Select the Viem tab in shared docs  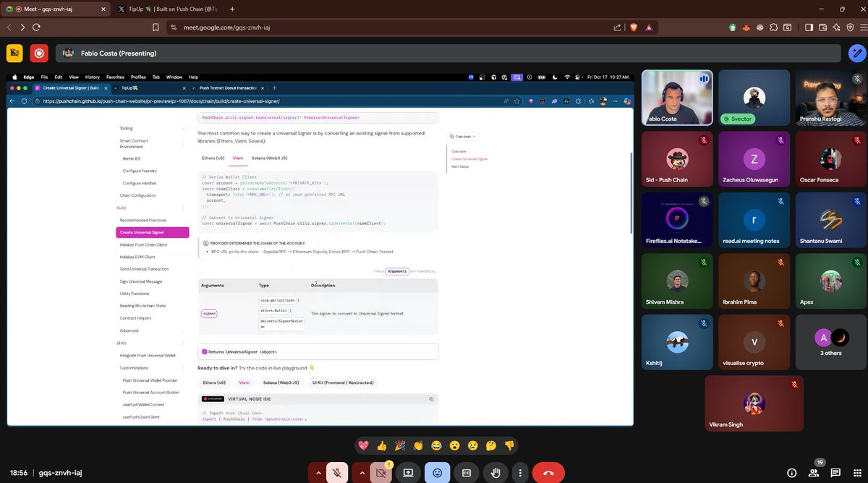[238, 158]
